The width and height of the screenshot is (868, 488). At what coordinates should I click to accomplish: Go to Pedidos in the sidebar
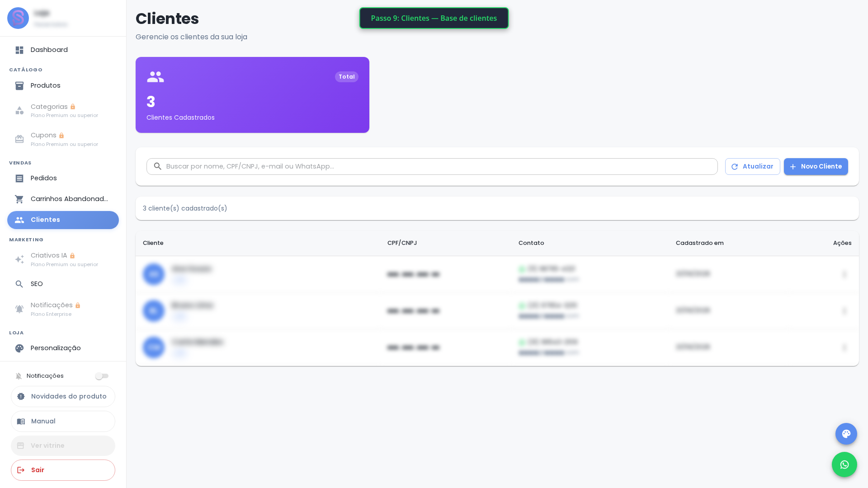pyautogui.click(x=63, y=178)
